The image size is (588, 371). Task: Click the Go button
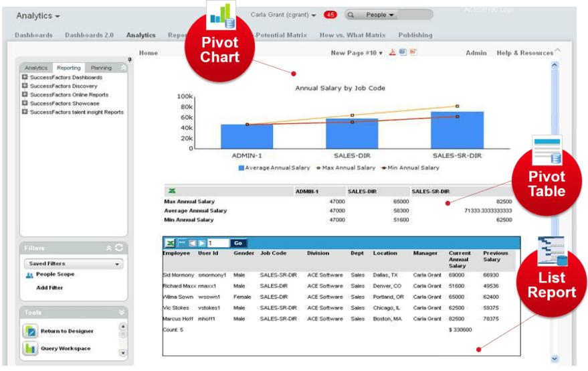click(238, 243)
